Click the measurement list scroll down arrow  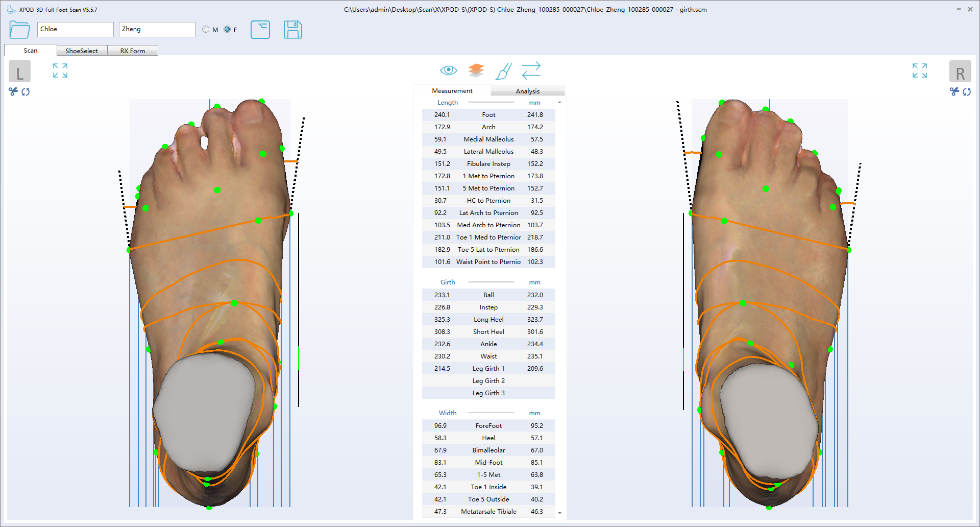tap(560, 513)
